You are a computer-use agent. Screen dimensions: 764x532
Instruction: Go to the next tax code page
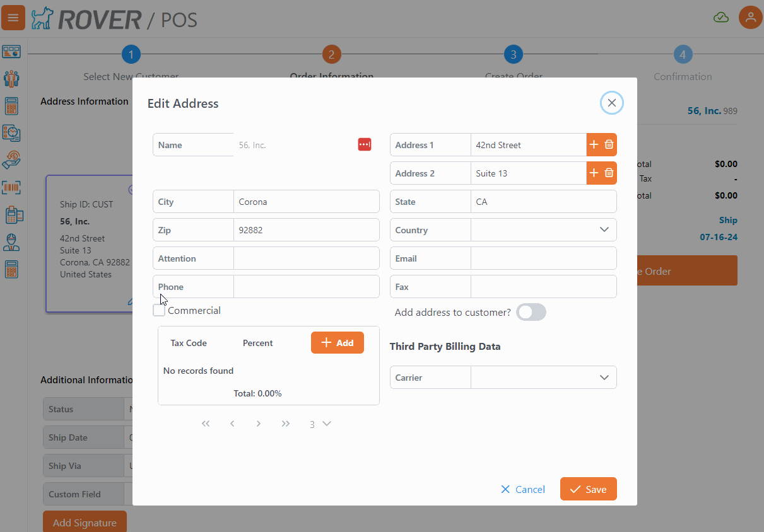[x=259, y=424]
